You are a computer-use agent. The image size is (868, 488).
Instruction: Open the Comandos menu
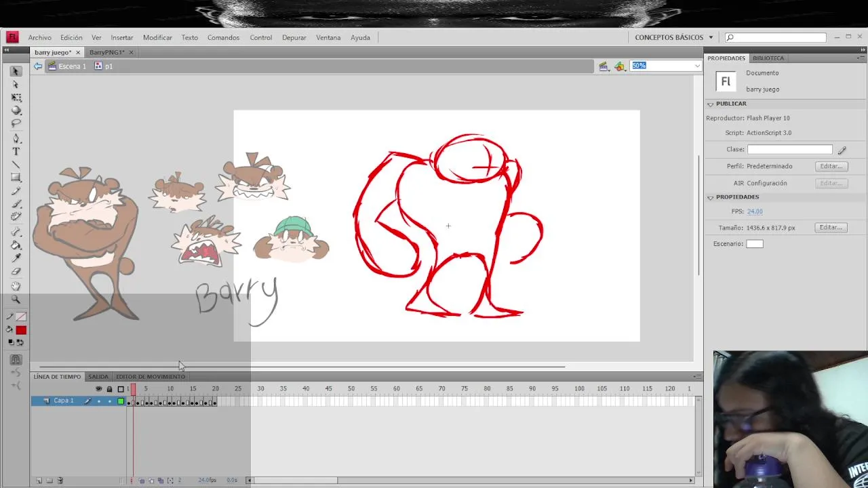click(x=223, y=38)
